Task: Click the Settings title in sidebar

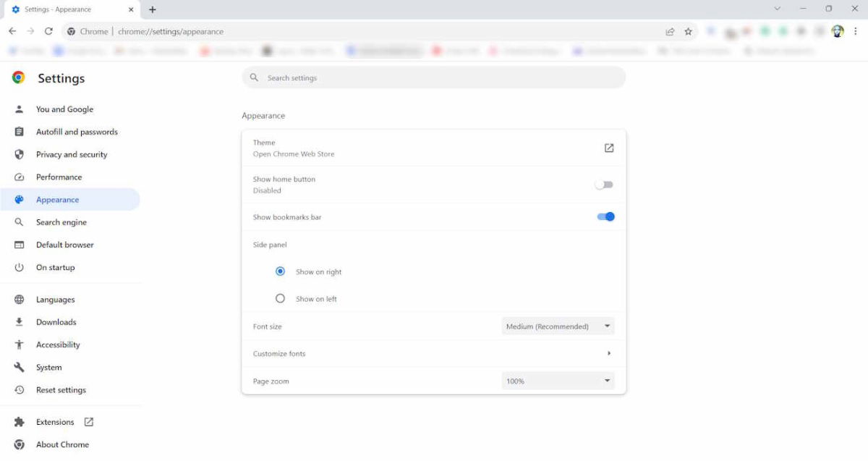Action: point(61,78)
